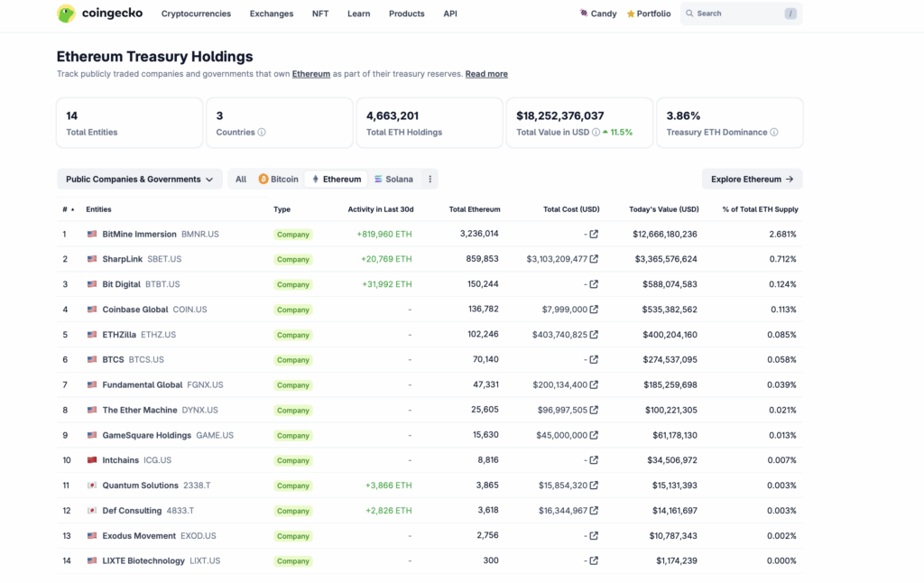The width and height of the screenshot is (924, 583).
Task: Open external source link for BitMine Immersion
Action: pos(594,234)
